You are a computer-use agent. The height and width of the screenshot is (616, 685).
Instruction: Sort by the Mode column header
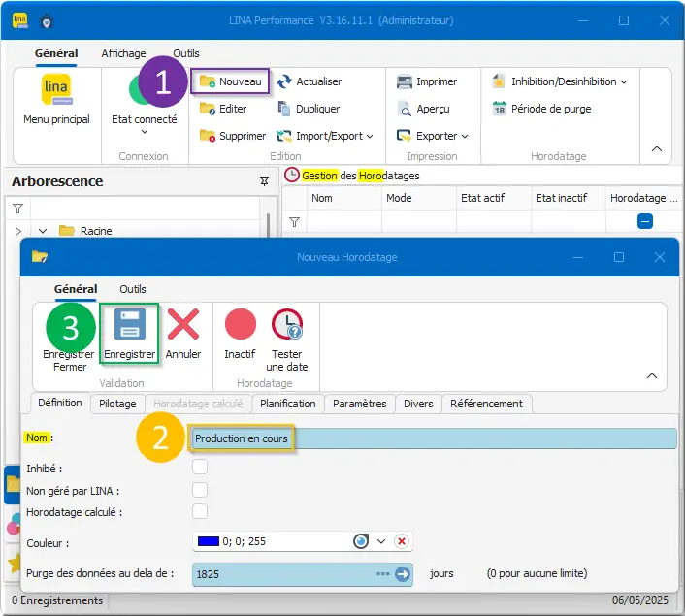click(418, 198)
